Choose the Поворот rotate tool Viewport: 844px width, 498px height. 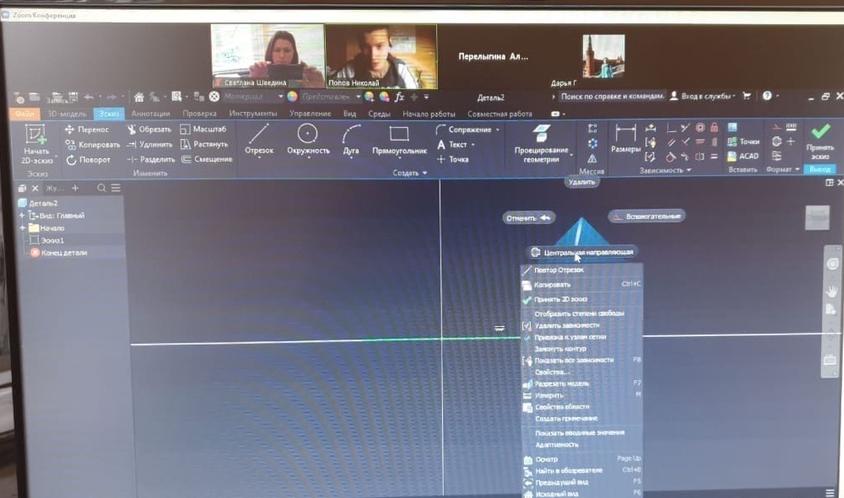pyautogui.click(x=88, y=160)
